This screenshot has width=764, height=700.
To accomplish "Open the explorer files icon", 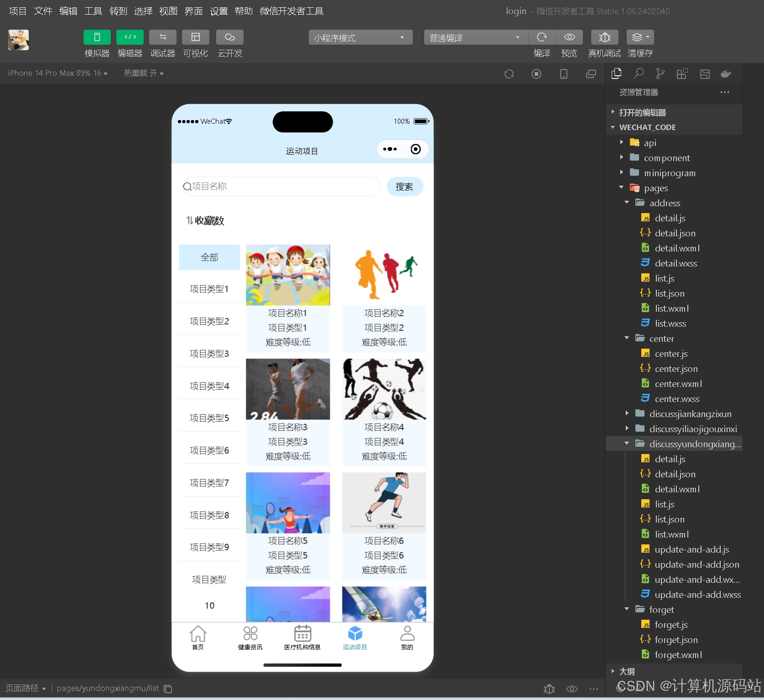I will click(617, 73).
